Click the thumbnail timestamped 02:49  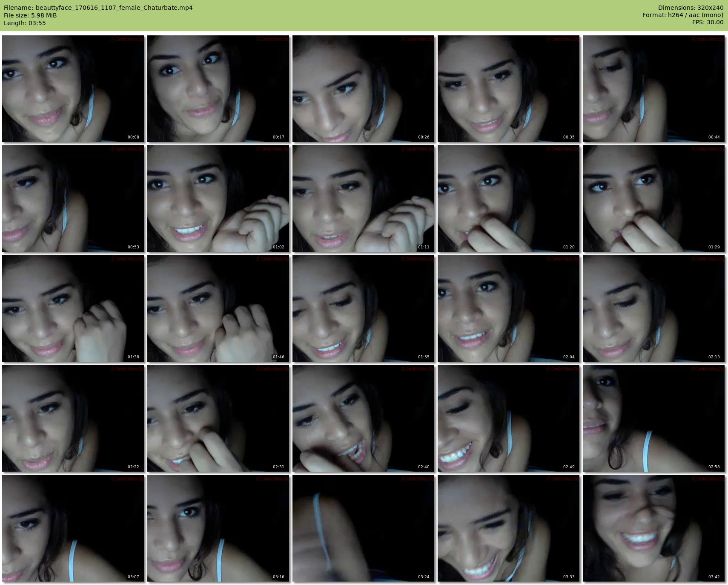509,418
